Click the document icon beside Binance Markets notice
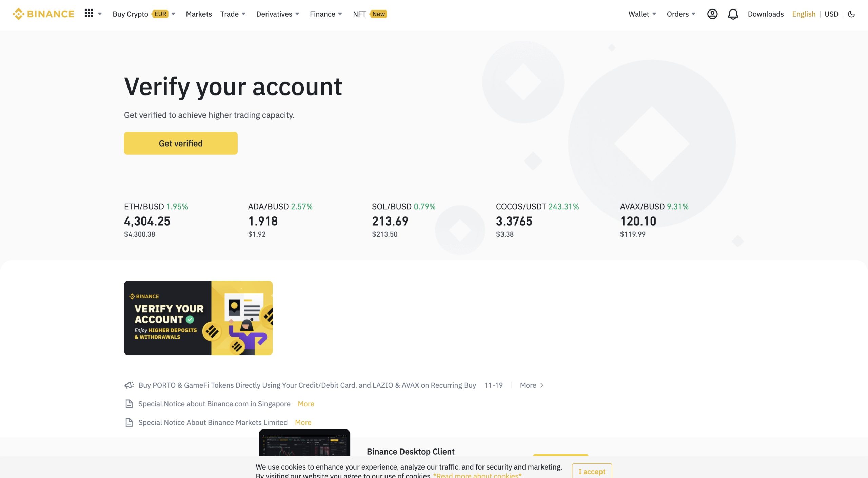Viewport: 868px width, 478px height. click(129, 422)
